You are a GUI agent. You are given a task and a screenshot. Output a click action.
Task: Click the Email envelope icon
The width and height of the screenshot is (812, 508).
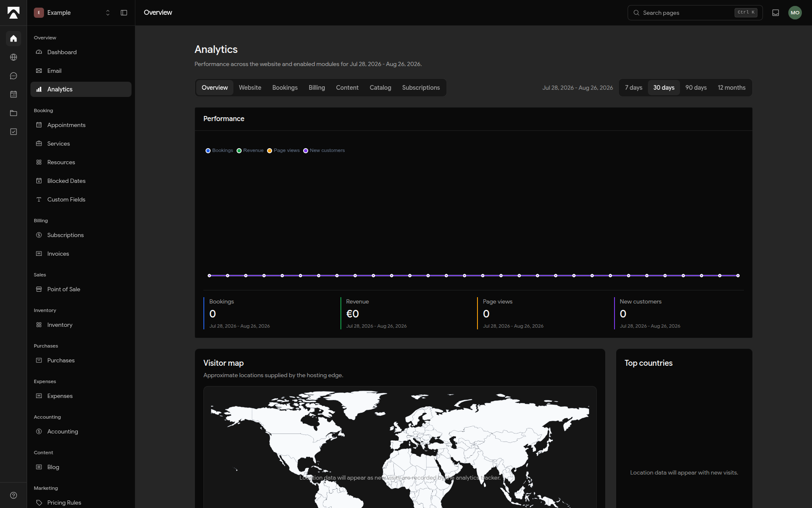[39, 71]
